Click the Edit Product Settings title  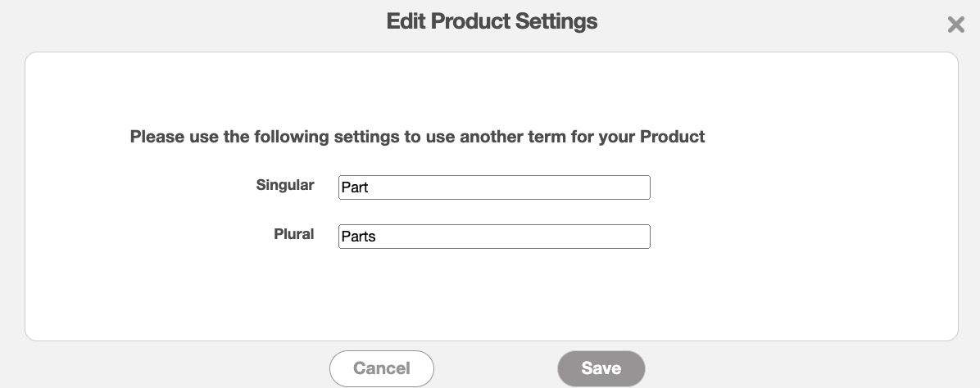click(x=492, y=21)
